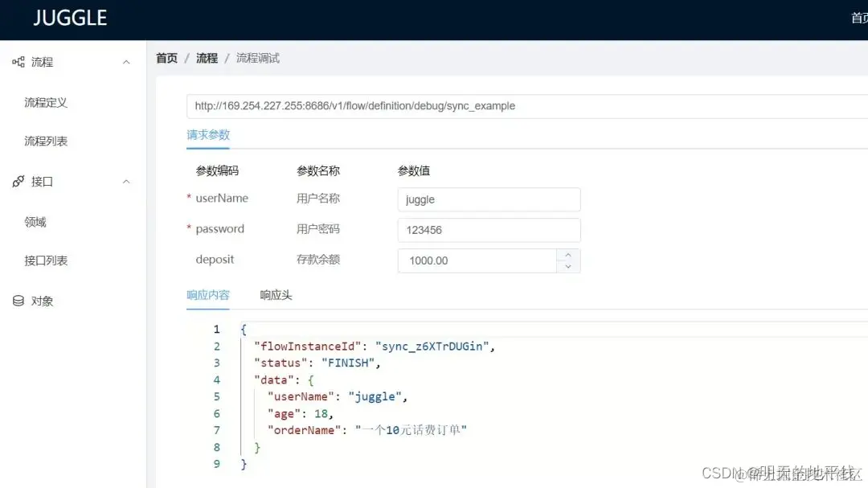Go to 首页 via the breadcrumb
This screenshot has height=488, width=868.
166,58
